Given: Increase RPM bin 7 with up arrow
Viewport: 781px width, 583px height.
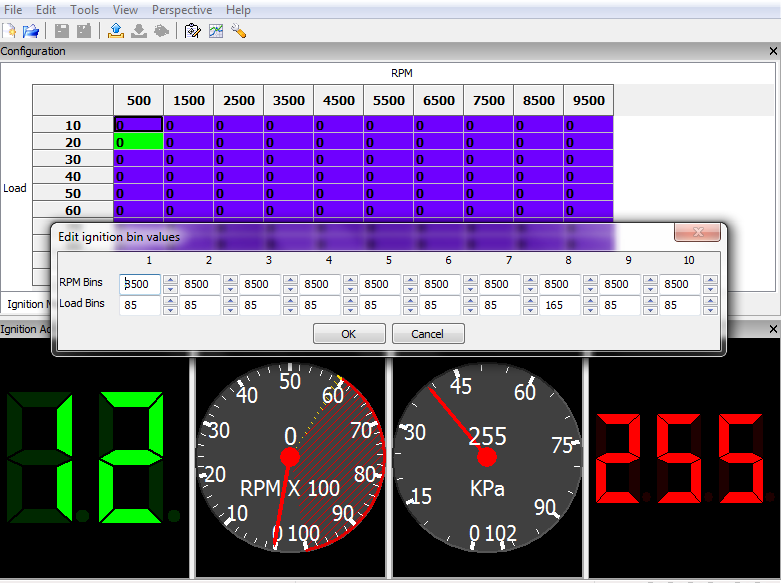Looking at the screenshot, I should [530, 280].
